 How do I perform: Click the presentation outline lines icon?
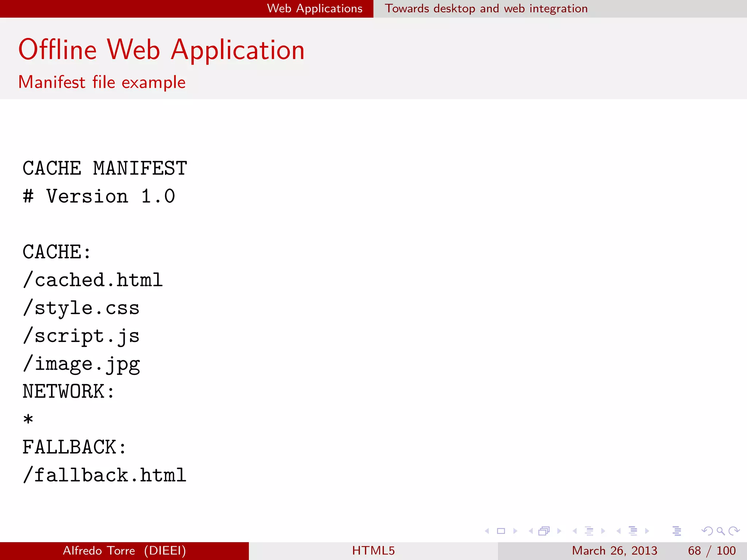pos(677,531)
